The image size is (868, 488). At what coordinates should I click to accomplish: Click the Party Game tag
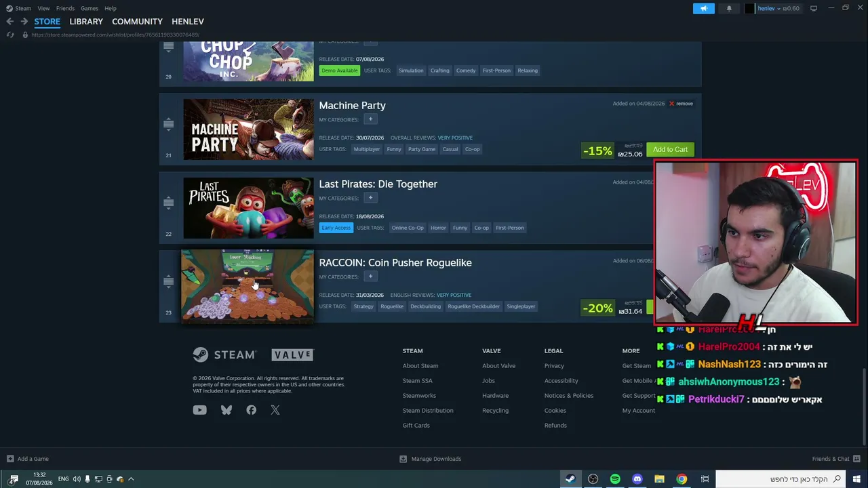(x=422, y=149)
